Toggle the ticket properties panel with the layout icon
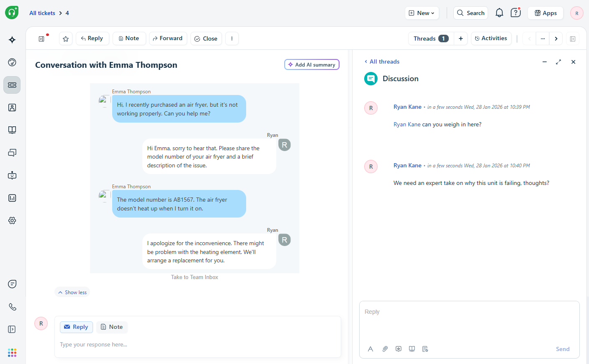Viewport: 589px width, 364px height. coord(573,38)
